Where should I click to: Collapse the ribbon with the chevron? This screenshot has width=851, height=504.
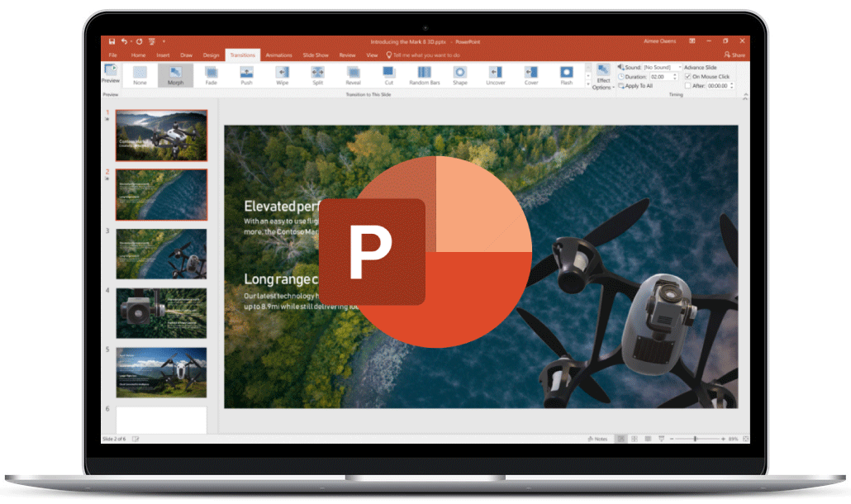[745, 96]
